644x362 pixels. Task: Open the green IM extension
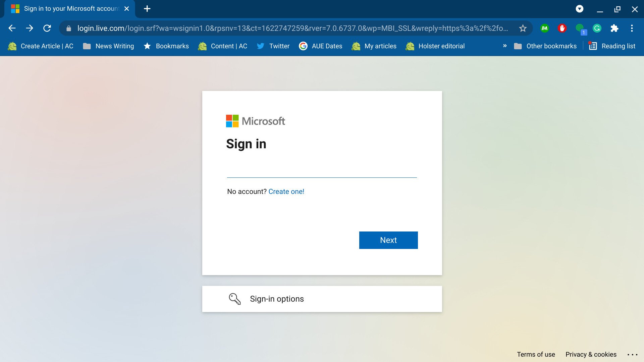[x=545, y=28]
